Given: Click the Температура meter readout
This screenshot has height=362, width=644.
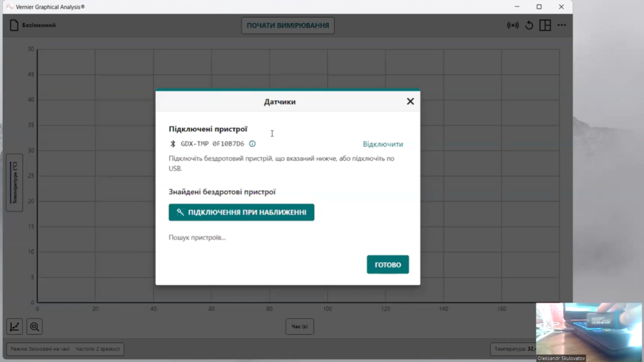Looking at the screenshot, I should tap(513, 349).
